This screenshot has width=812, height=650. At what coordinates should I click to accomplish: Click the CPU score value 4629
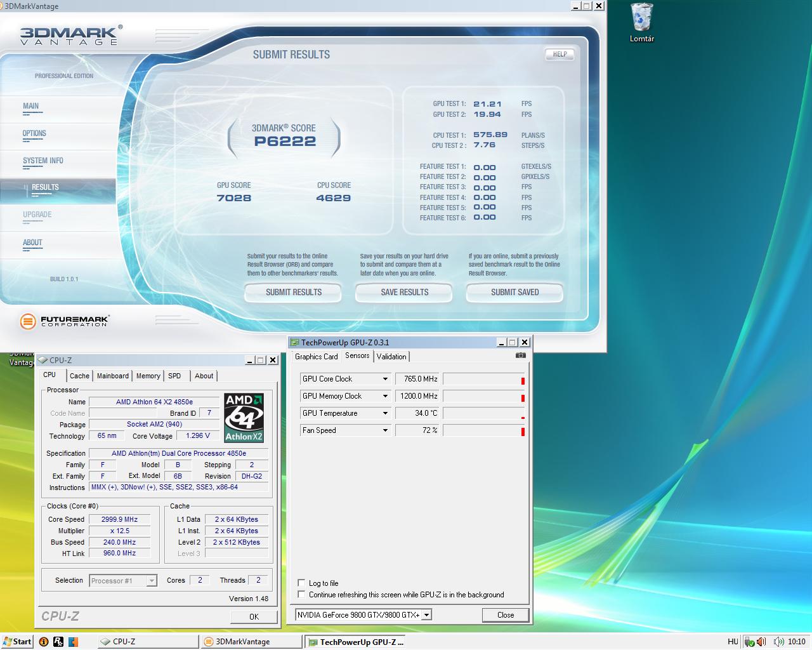[334, 198]
